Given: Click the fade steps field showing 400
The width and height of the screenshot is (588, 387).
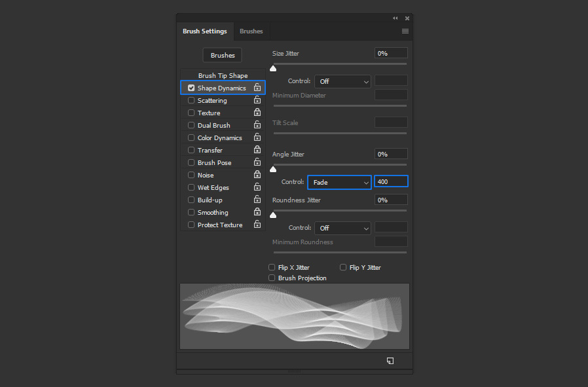Looking at the screenshot, I should click(391, 181).
